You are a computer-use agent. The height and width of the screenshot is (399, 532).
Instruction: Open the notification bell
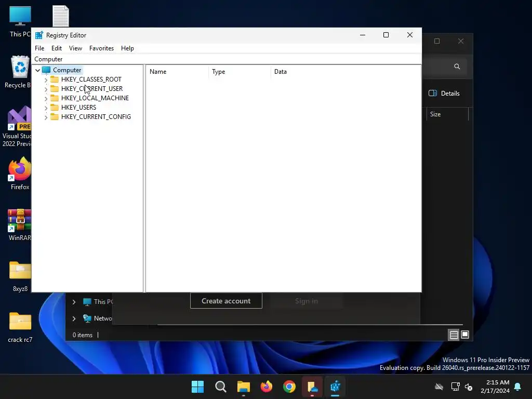pyautogui.click(x=518, y=387)
